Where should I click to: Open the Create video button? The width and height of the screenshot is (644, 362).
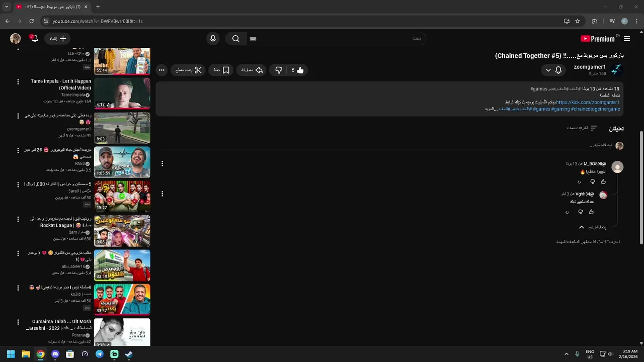(x=58, y=39)
